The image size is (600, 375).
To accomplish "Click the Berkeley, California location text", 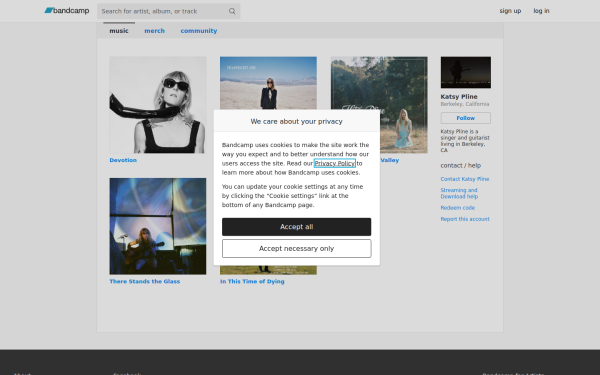I will (465, 104).
